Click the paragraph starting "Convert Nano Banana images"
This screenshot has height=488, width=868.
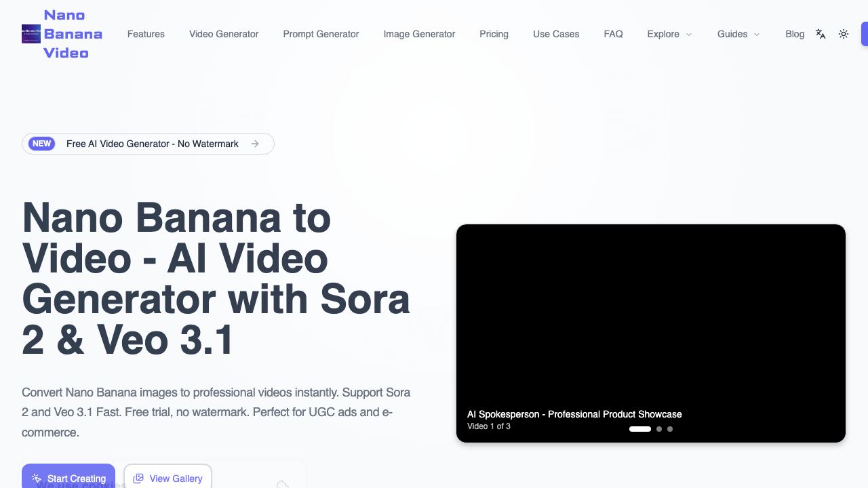pyautogui.click(x=216, y=412)
